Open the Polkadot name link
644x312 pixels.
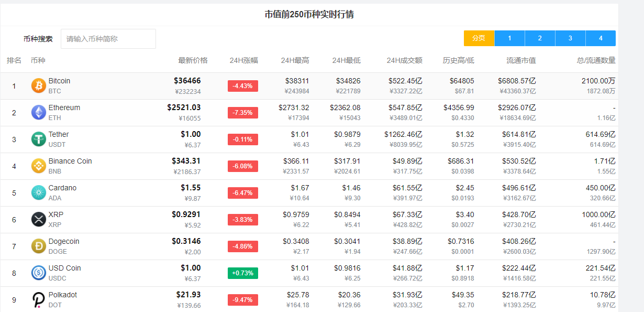point(63,295)
